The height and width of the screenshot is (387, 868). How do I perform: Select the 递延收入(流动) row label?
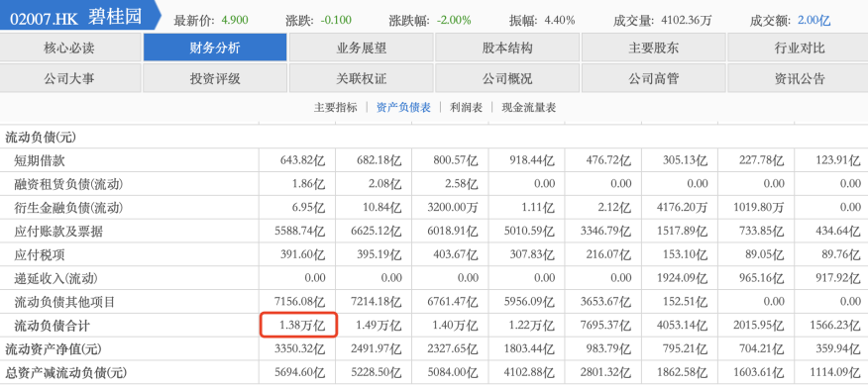[56, 279]
